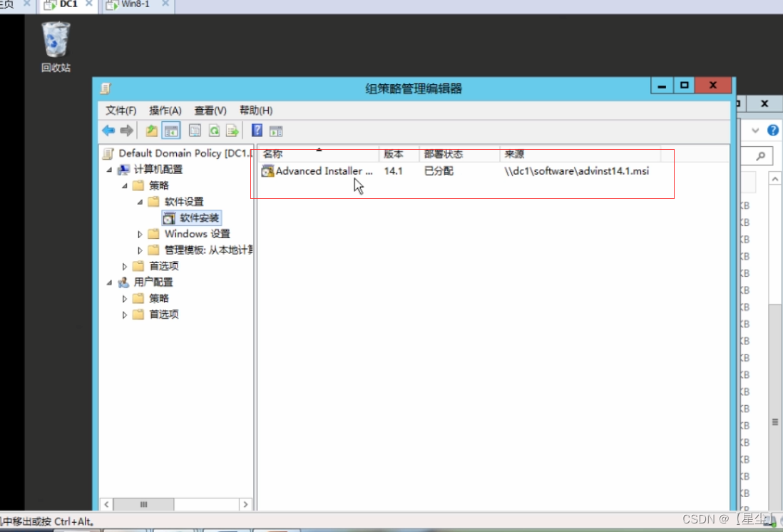The height and width of the screenshot is (532, 783).
Task: Expand 策略 under 用户配置
Action: [124, 299]
